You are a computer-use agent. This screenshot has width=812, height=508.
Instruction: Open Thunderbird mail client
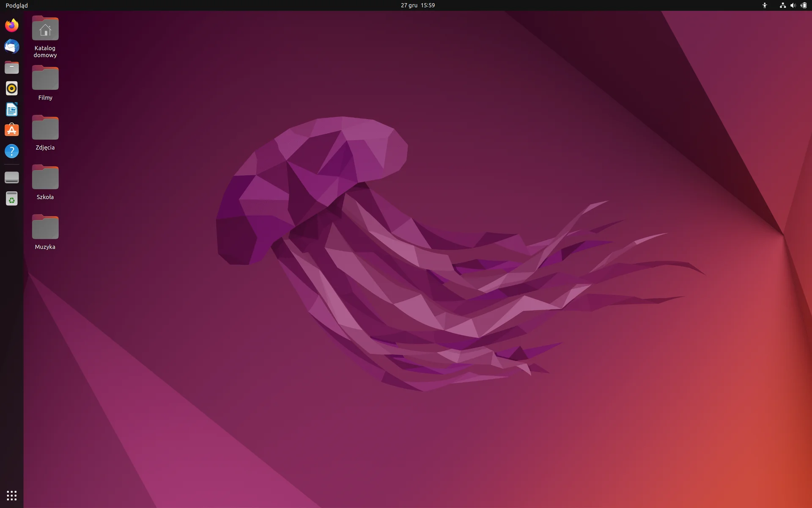pyautogui.click(x=12, y=47)
